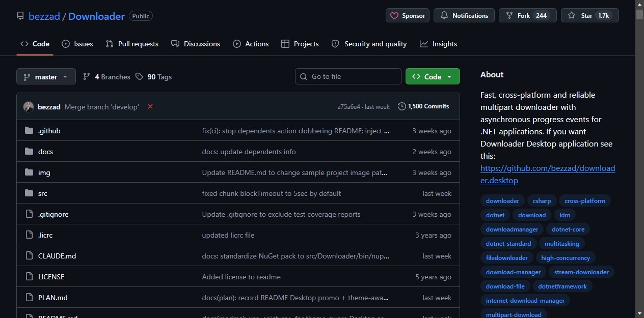Open the bezzad owner link
The width and height of the screenshot is (644, 318).
click(x=44, y=16)
